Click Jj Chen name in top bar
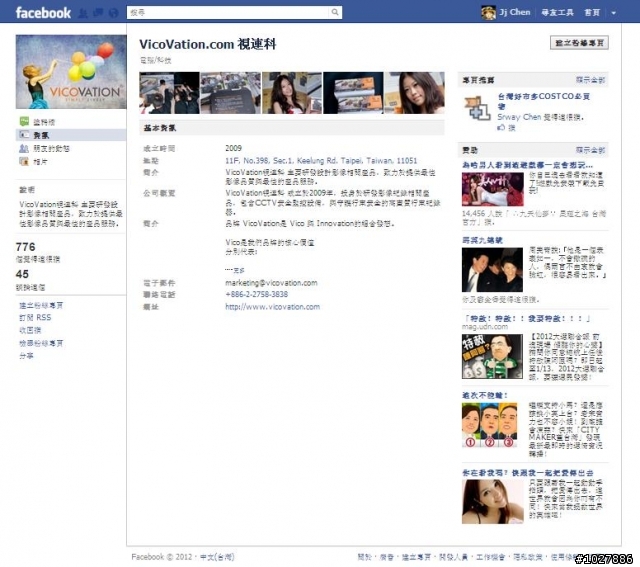The height and width of the screenshot is (567, 640). [515, 12]
